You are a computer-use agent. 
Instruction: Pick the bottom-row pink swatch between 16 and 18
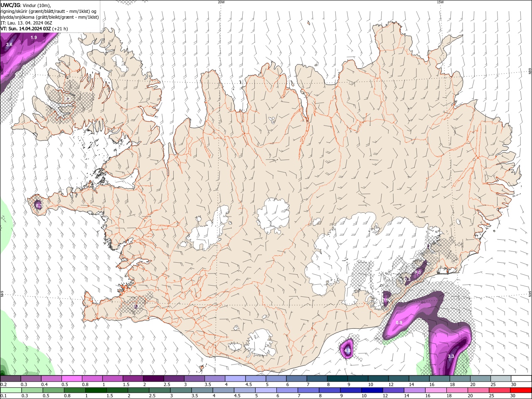436,390
